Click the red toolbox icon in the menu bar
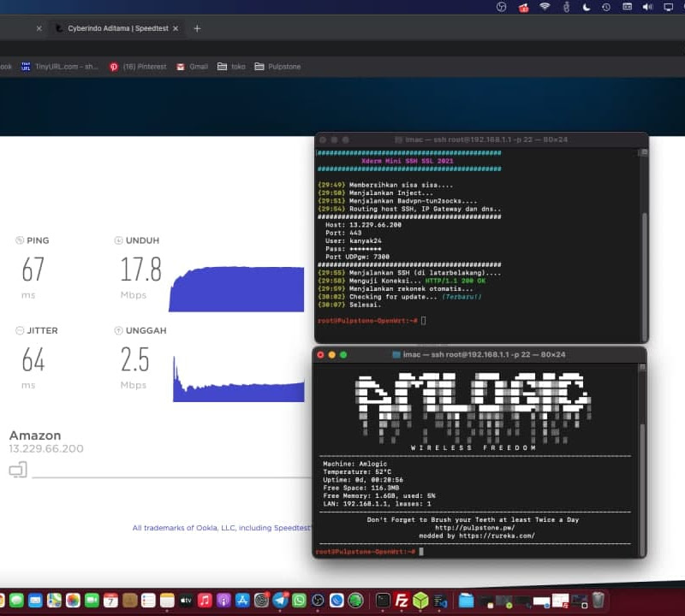 click(x=523, y=8)
